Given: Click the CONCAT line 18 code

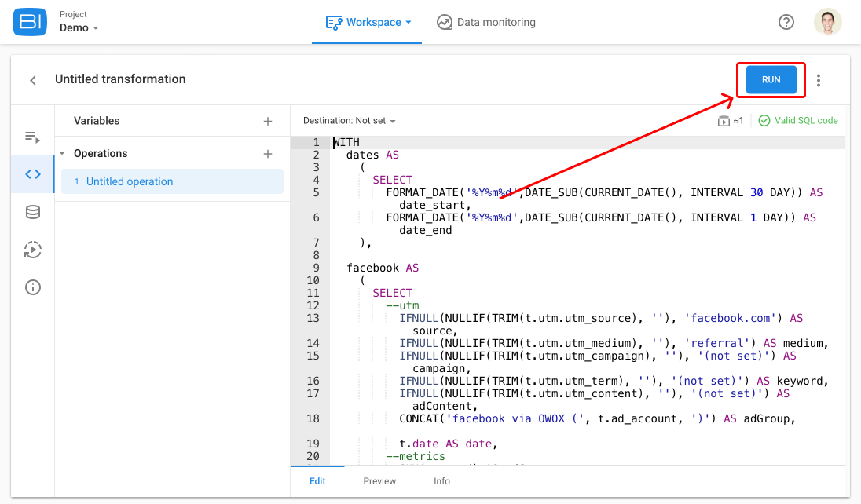Looking at the screenshot, I should click(597, 419).
